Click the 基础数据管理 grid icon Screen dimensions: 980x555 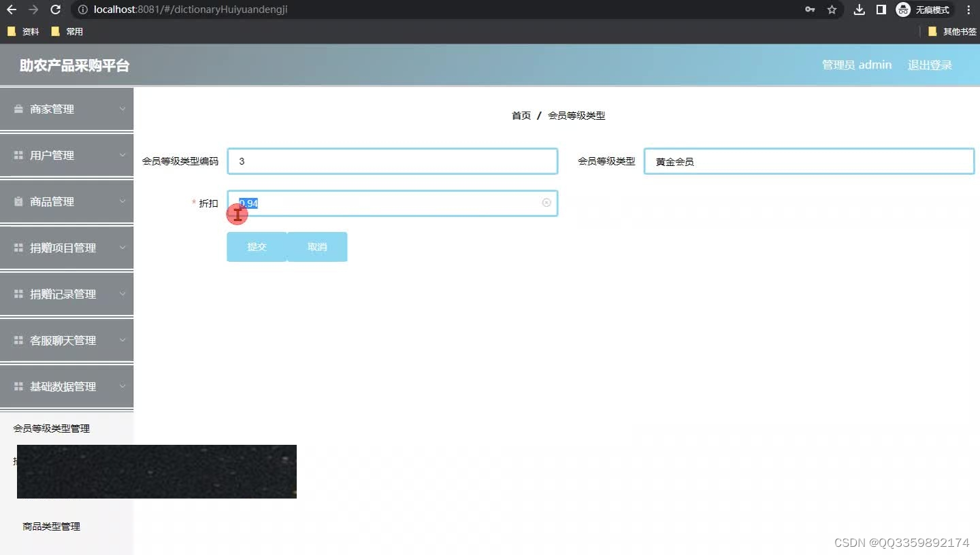point(18,386)
